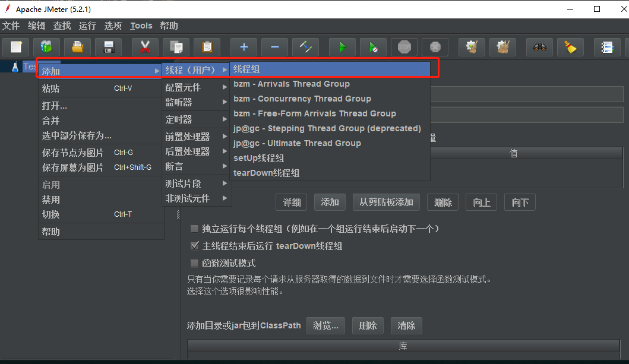Select the Test Plan flask tree icon
The height and width of the screenshot is (364, 629).
point(15,67)
